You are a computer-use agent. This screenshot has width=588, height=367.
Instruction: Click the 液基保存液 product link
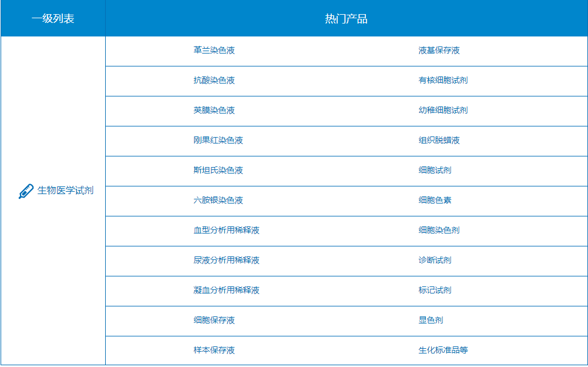click(439, 51)
